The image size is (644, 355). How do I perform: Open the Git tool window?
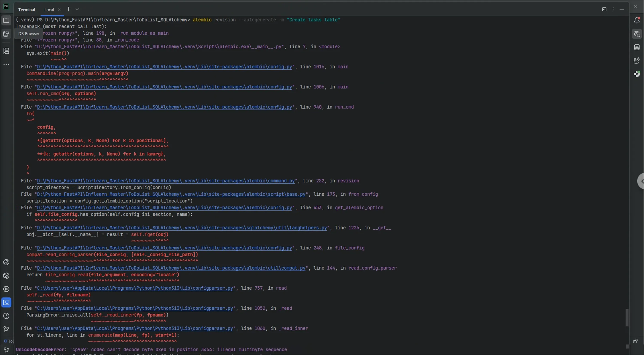6,329
